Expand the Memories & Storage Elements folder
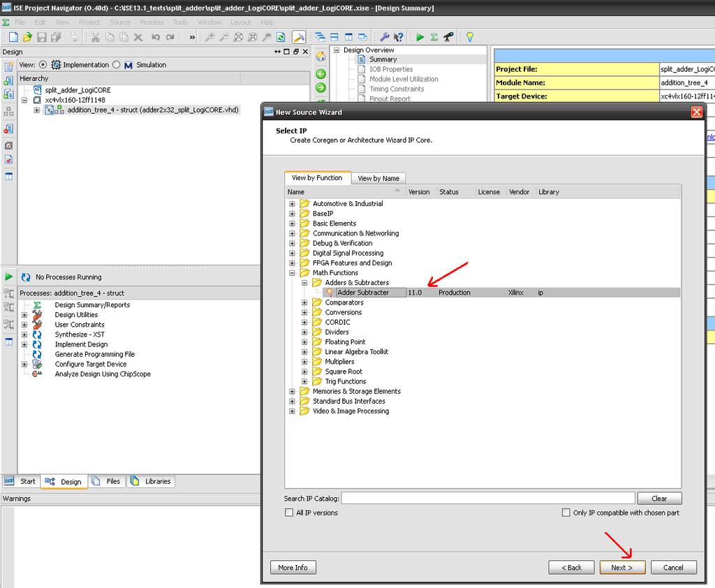This screenshot has height=588, width=715. [x=293, y=391]
